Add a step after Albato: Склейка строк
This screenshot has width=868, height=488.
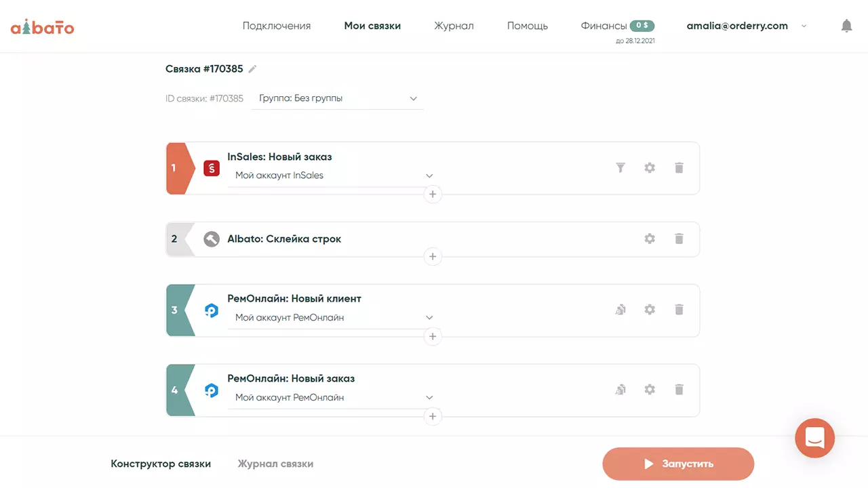pos(433,257)
